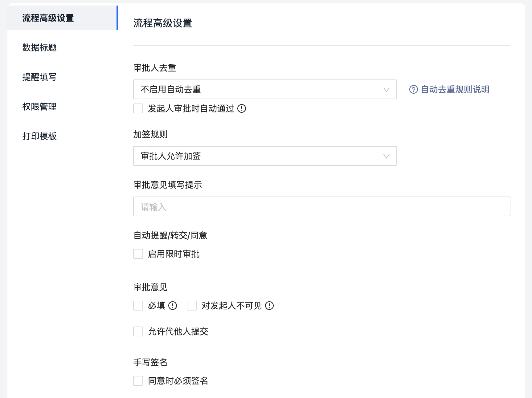Screen dimensions: 532x398
Task: Click the info icon beside 对发起人不可见
Action: pos(269,306)
